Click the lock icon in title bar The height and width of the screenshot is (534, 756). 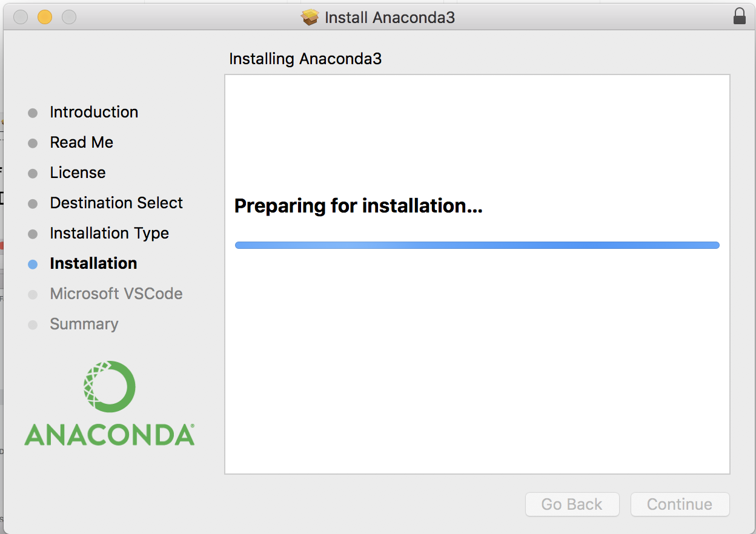pos(739,16)
